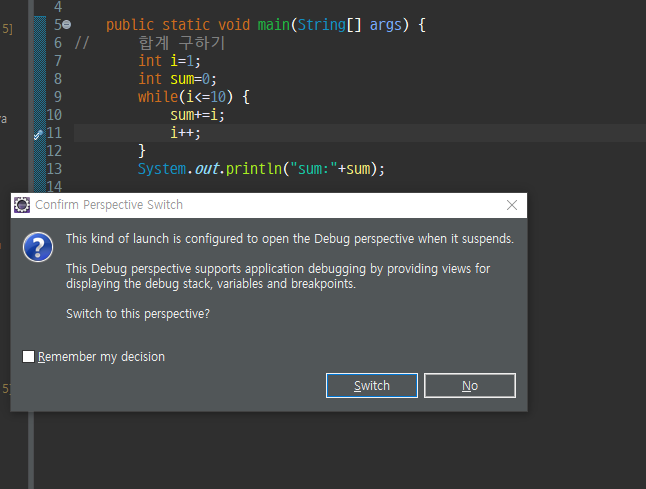646x489 pixels.
Task: Click line number 7 in the gutter
Action: [58, 61]
